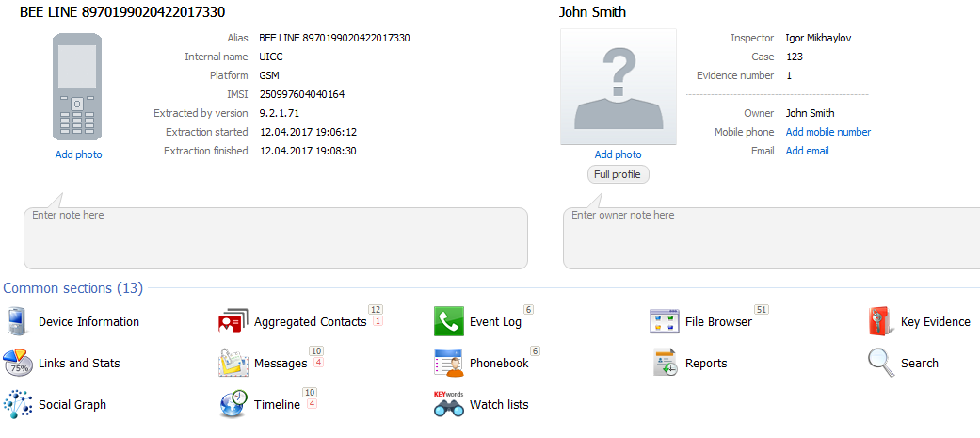Click the BEE LINE device heading title
Viewport: 980px width, 438px height.
point(122,12)
